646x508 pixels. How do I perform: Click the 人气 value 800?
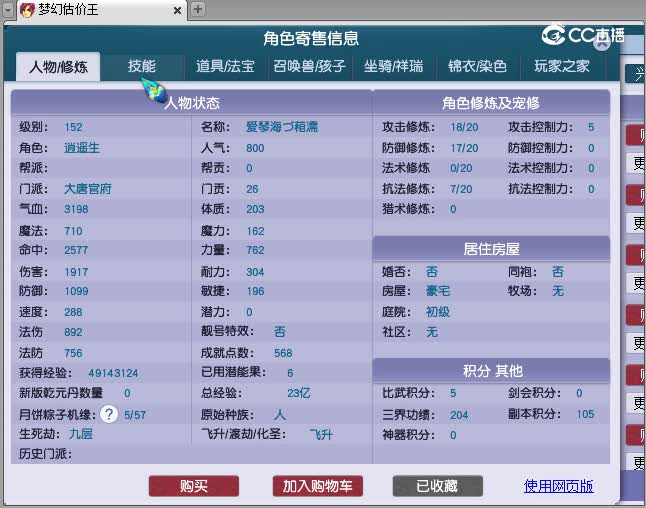(x=255, y=148)
